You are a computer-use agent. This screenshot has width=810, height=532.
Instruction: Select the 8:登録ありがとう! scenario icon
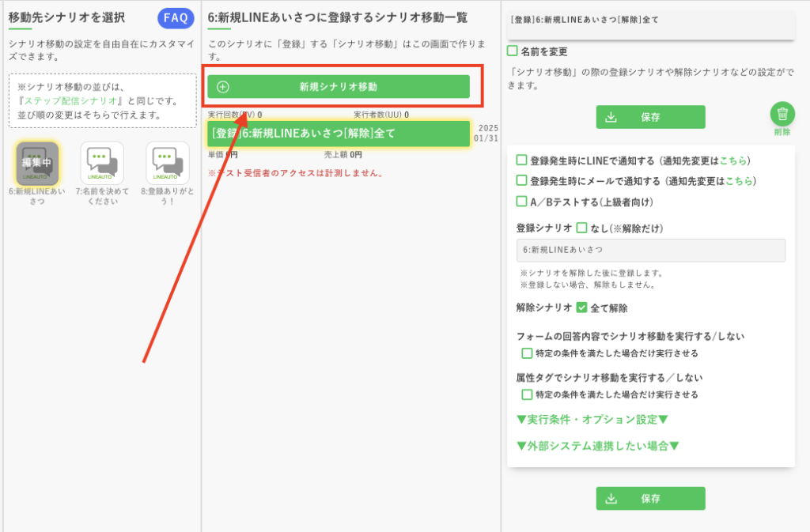pyautogui.click(x=167, y=164)
